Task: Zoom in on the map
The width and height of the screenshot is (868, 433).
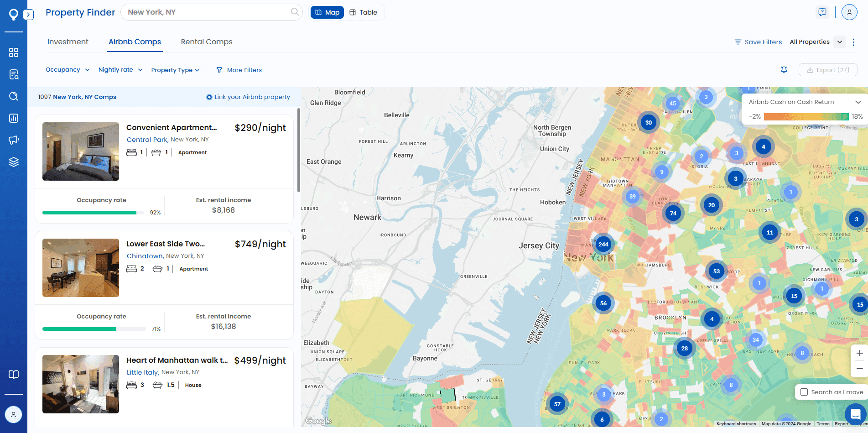Action: pos(859,353)
